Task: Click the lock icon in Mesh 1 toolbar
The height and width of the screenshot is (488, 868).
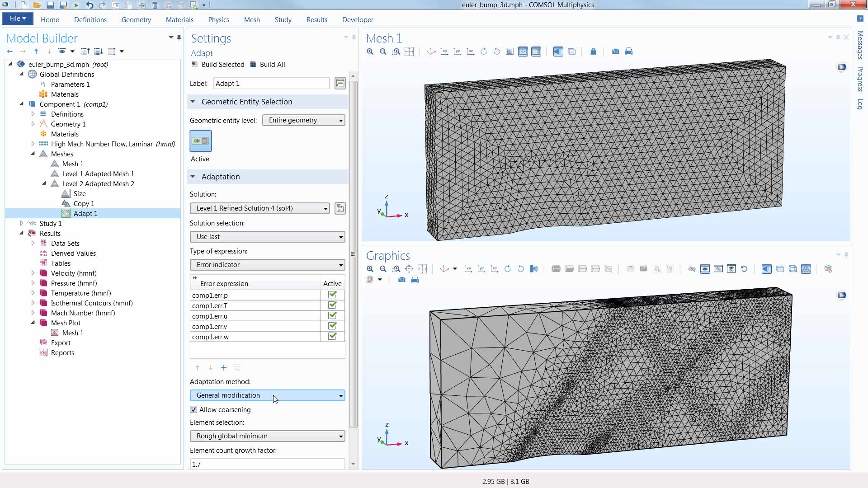Action: (593, 52)
